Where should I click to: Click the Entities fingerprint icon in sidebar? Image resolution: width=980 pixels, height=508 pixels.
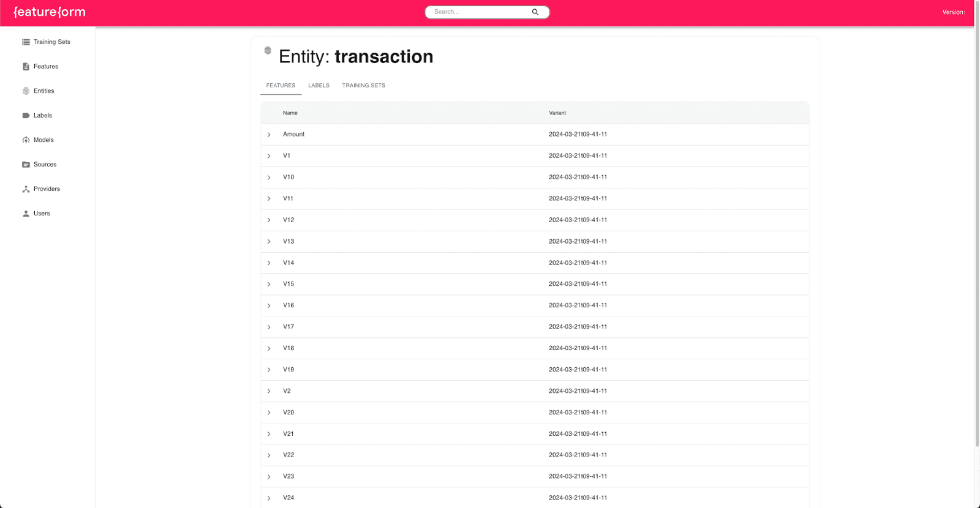pyautogui.click(x=26, y=91)
